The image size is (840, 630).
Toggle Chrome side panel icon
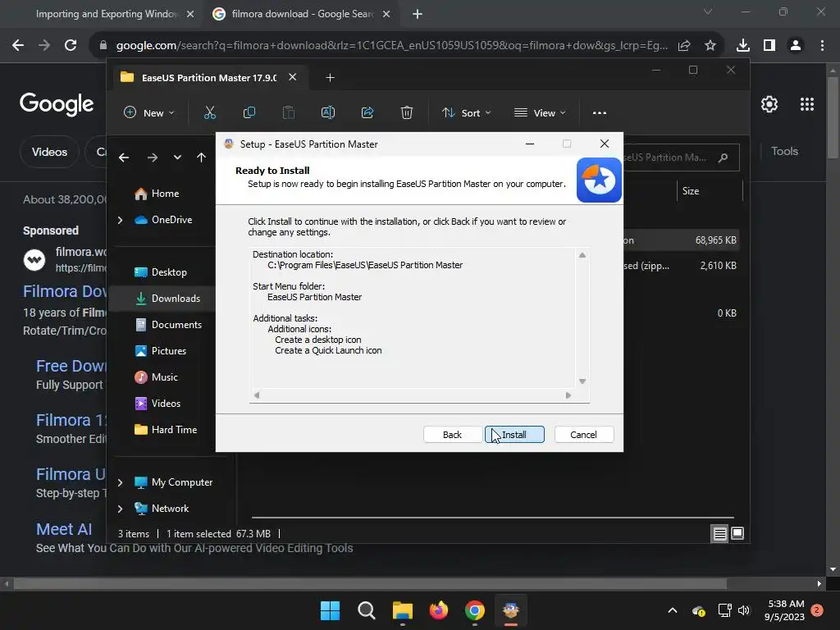pos(769,46)
